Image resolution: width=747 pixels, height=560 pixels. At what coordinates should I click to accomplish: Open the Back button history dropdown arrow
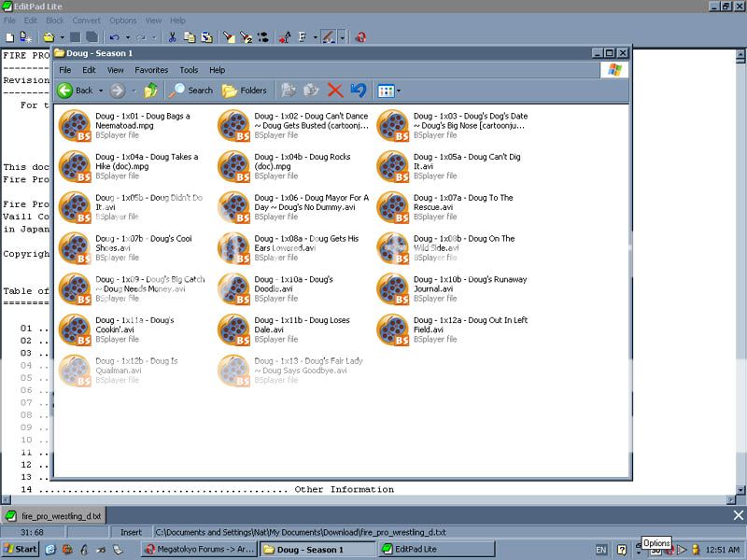coord(99,91)
